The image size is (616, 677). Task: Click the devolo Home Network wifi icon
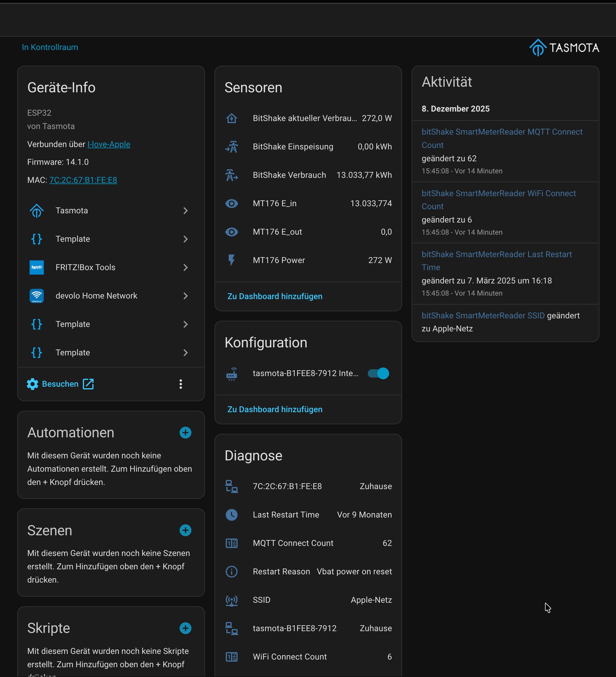coord(37,296)
